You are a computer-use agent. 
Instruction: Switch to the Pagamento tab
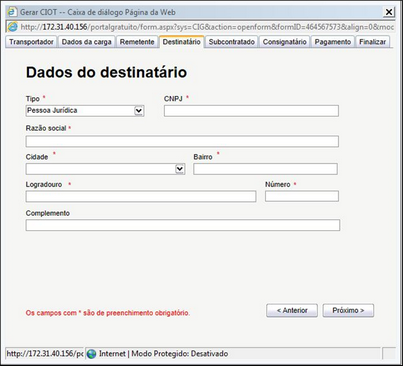[x=333, y=42]
